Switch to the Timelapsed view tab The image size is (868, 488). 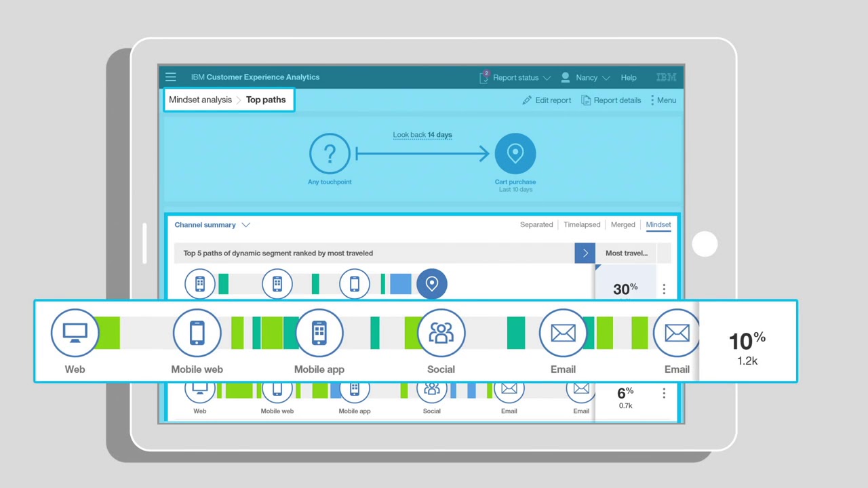(x=582, y=225)
